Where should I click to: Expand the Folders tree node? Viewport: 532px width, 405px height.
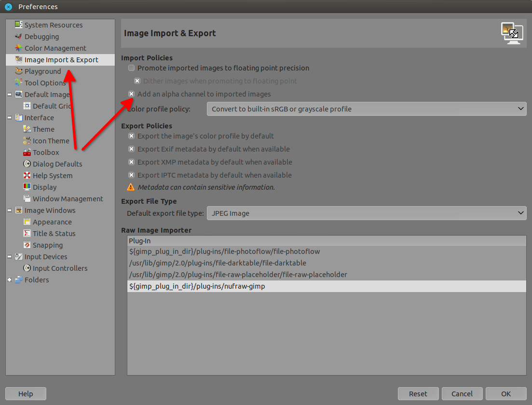[x=10, y=279]
